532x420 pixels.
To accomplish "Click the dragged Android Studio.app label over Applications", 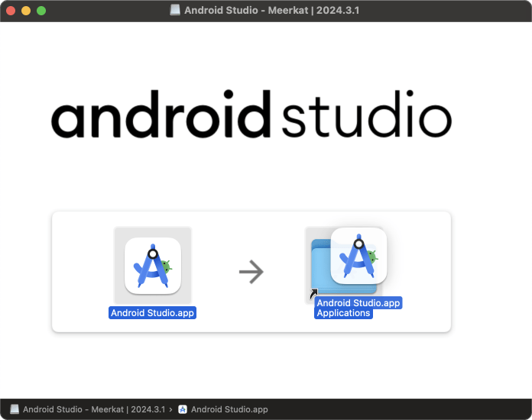I will [x=358, y=302].
